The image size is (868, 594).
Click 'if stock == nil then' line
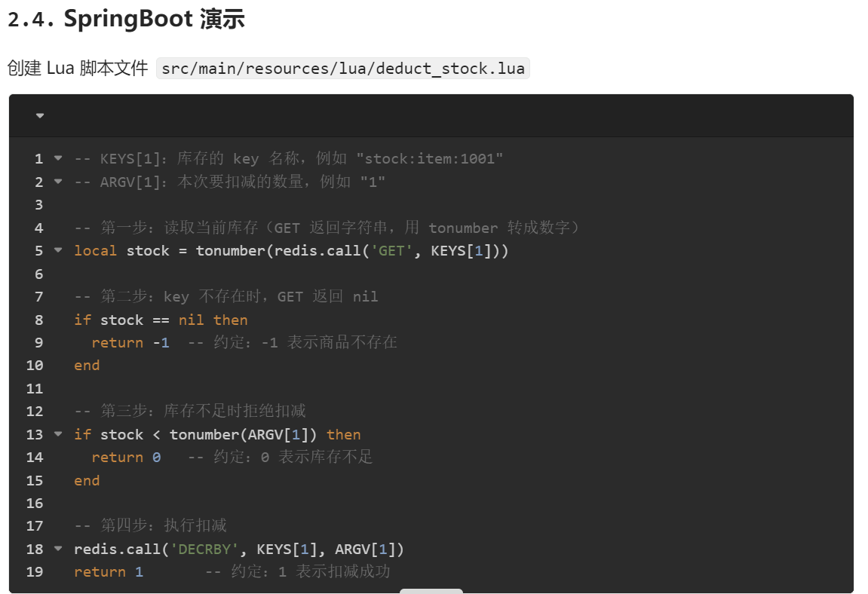161,320
